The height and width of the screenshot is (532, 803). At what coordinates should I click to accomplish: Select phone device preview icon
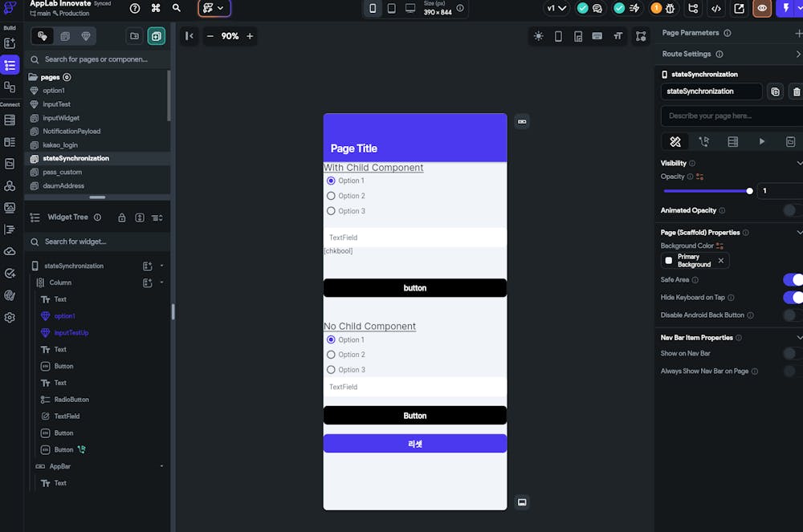pyautogui.click(x=373, y=8)
